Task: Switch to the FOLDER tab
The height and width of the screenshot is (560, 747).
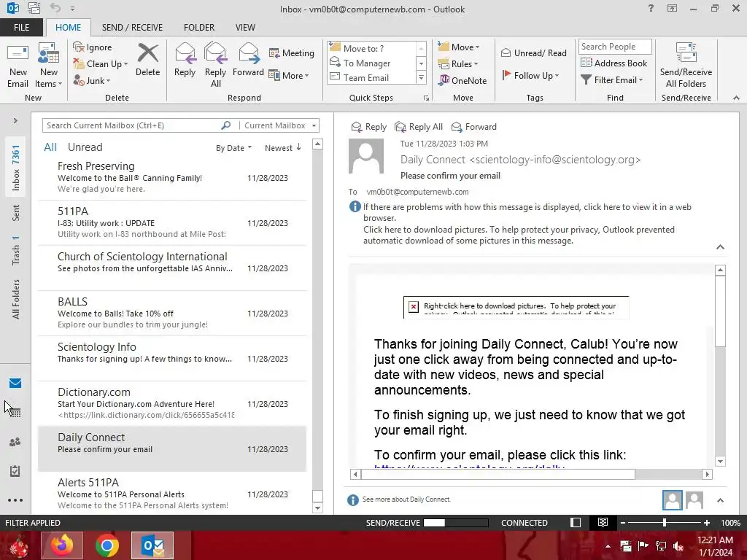Action: pos(199,27)
